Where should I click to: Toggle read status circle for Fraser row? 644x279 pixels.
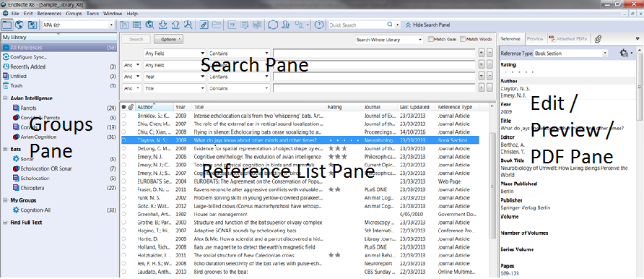123,189
